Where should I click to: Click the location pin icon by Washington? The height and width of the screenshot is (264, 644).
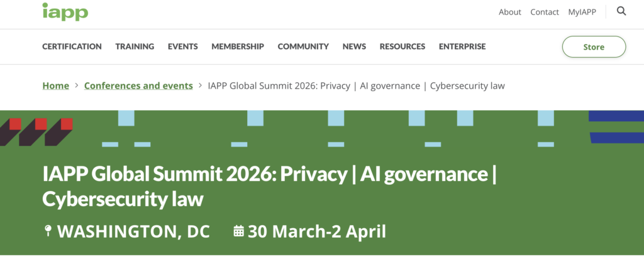[48, 231]
